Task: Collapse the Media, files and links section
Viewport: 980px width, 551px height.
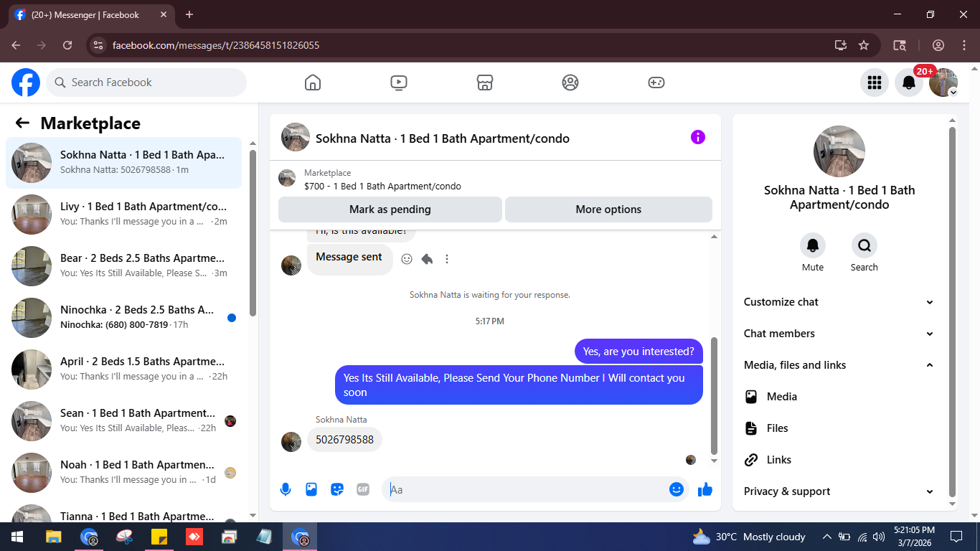Action: click(839, 365)
